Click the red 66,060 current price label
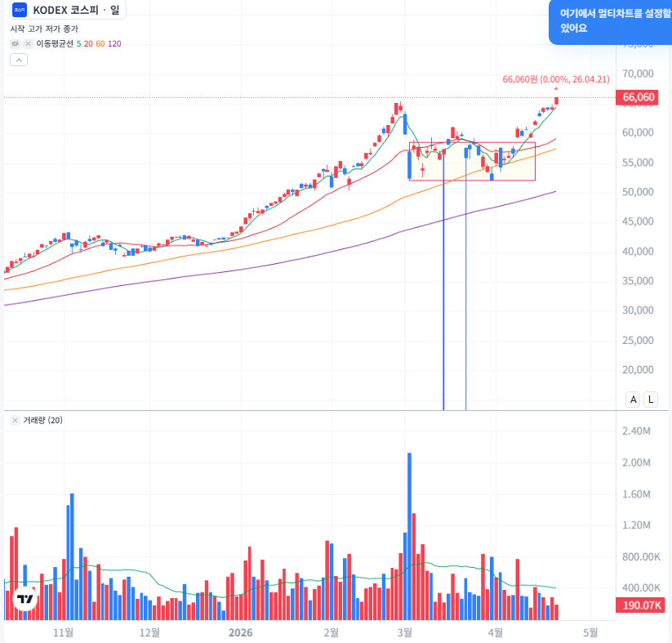Viewport: 672px width, 643px height. [x=636, y=97]
